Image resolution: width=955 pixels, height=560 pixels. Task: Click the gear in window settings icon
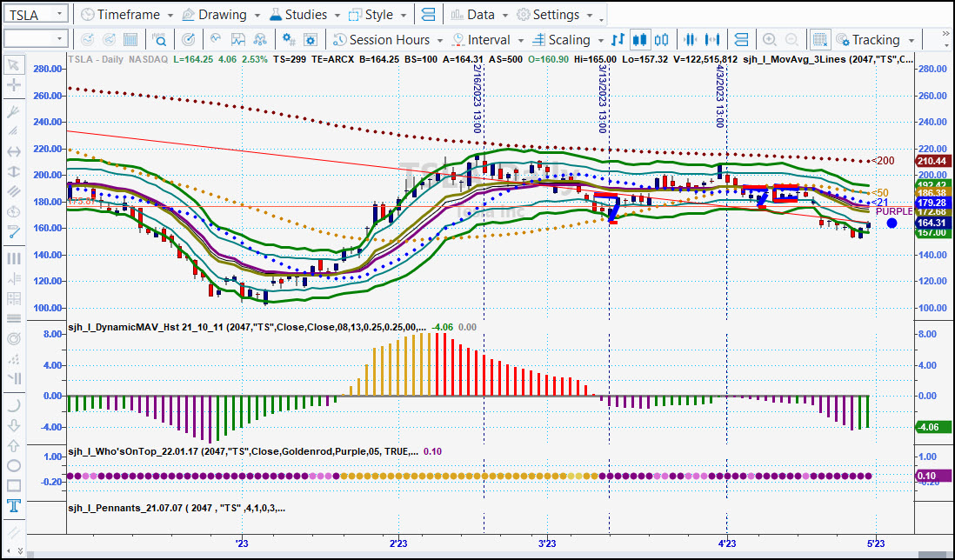(x=311, y=40)
